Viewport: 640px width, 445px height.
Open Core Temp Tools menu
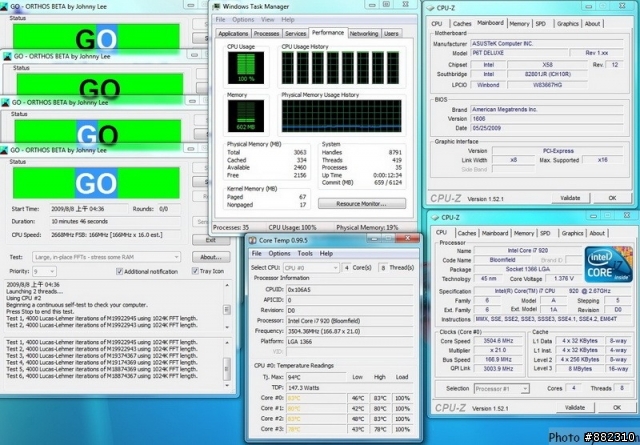point(305,254)
